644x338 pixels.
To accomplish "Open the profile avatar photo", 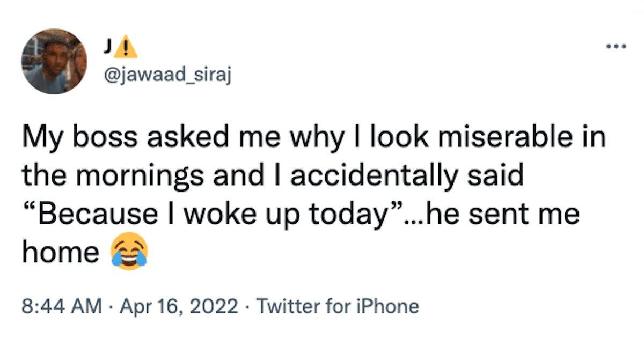I will 54,61.
